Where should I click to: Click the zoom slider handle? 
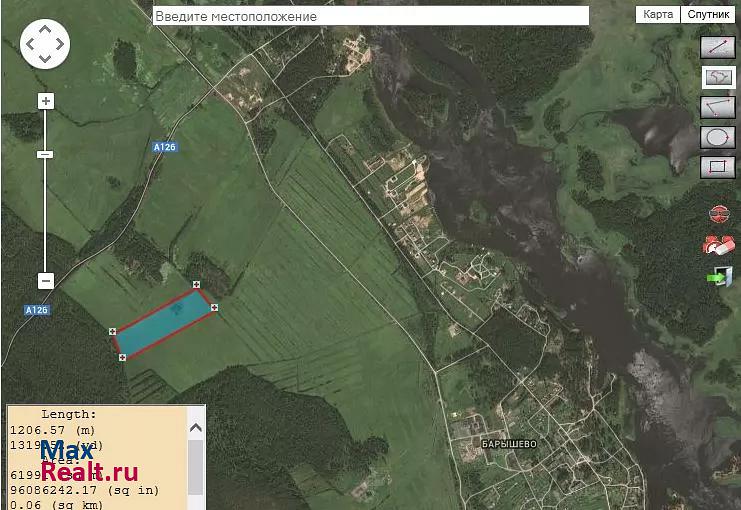tap(45, 155)
